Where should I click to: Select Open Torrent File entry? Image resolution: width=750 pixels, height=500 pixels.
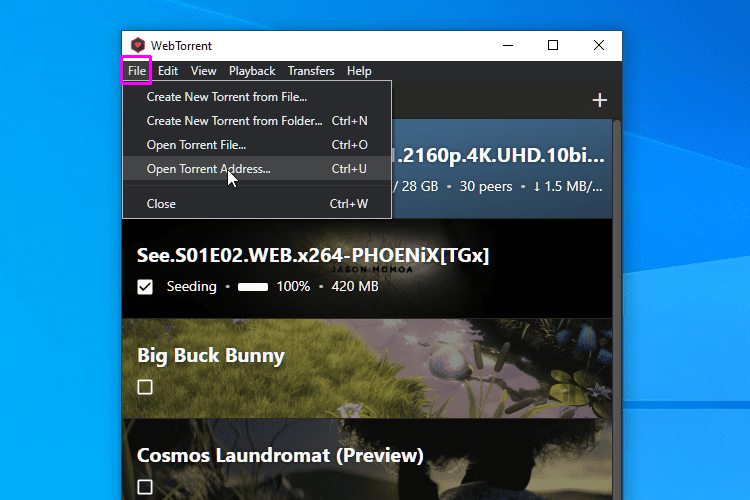(x=257, y=144)
